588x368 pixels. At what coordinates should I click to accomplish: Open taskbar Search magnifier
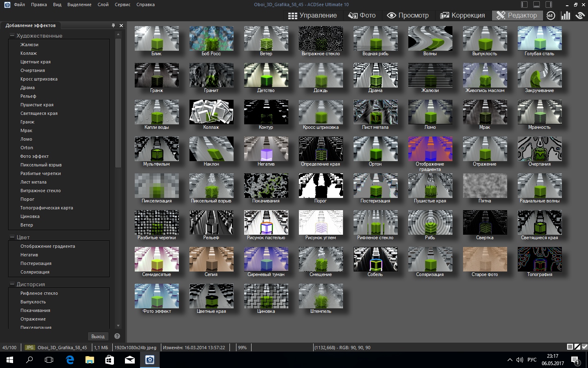(29, 360)
